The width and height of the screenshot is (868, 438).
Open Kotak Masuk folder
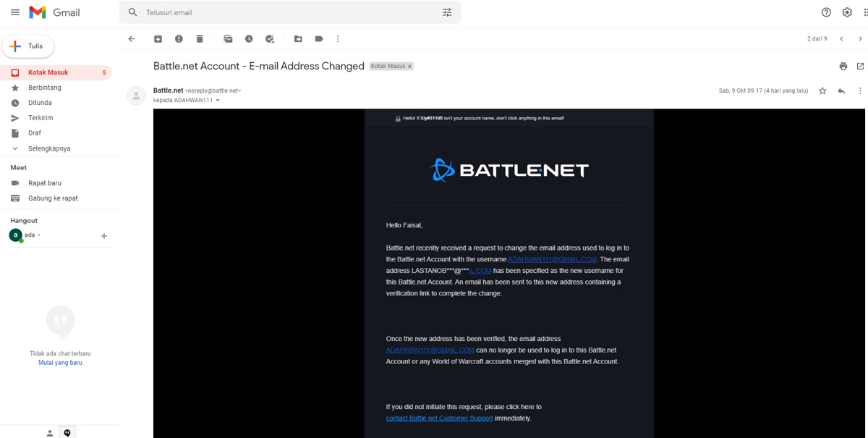pos(56,72)
